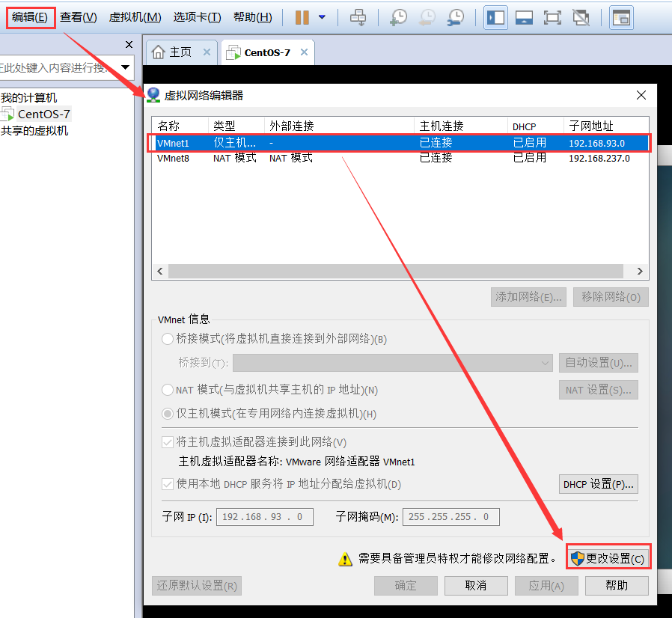Toggle 使用本地 DHCP 服务 checkbox
Viewport: 672px width, 618px height.
[x=167, y=484]
